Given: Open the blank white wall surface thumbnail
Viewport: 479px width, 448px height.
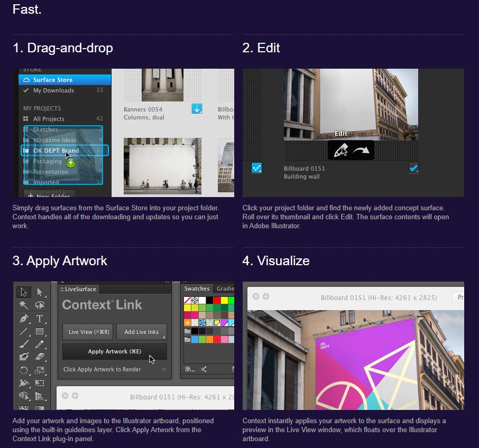Looking at the screenshot, I should (x=162, y=166).
